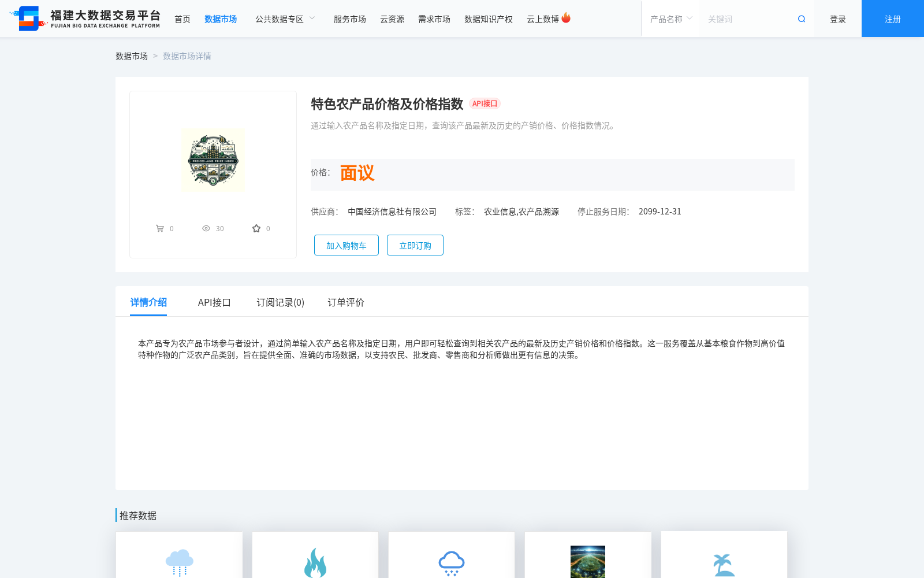This screenshot has height=578, width=924.
Task: Click the search magnifier icon
Action: click(802, 19)
